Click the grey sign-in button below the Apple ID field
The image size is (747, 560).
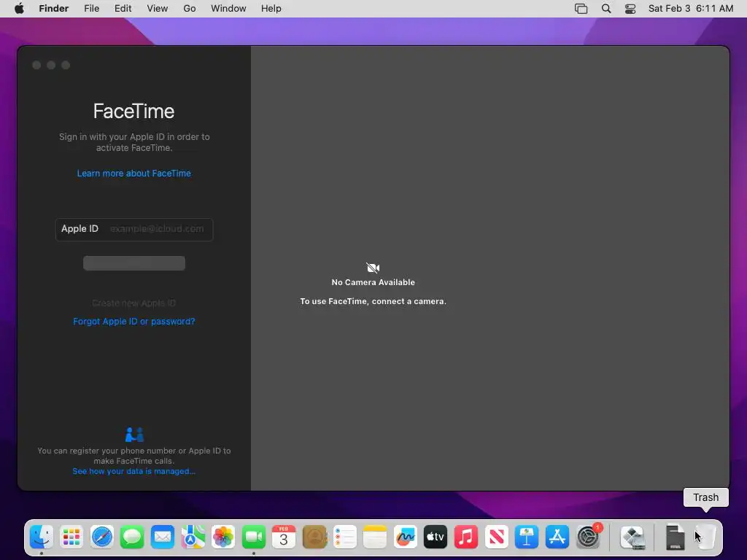coord(134,263)
